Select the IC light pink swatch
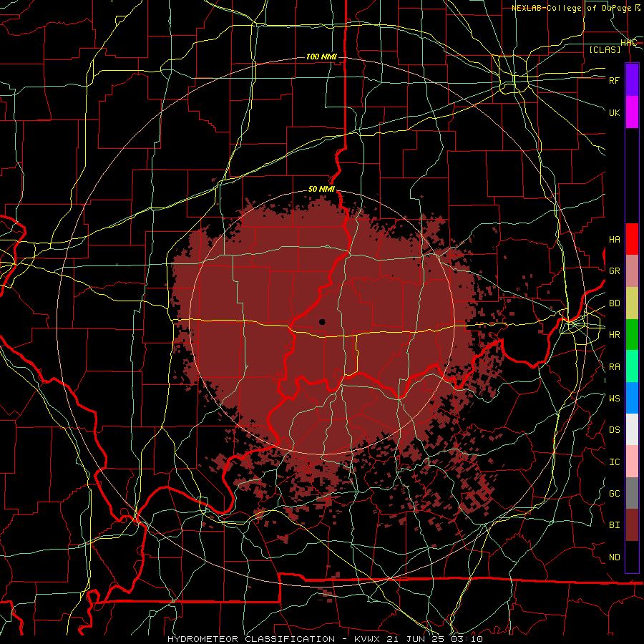 coord(632,462)
